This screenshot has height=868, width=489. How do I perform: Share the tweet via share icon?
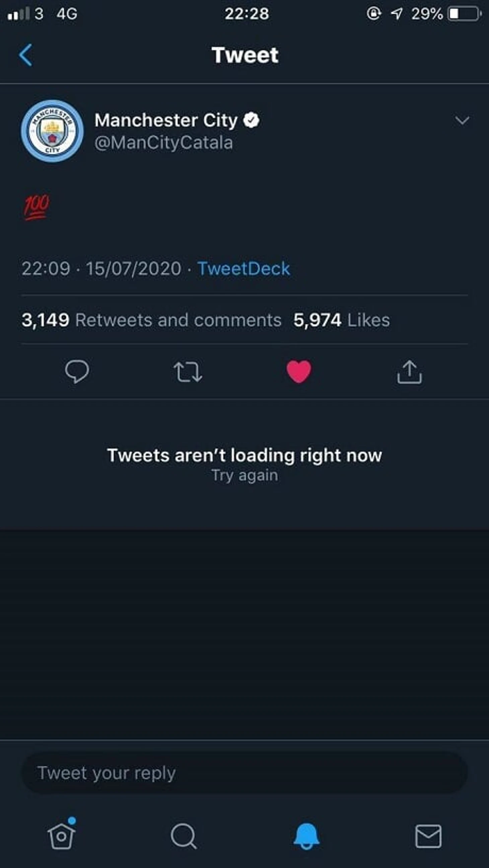click(409, 372)
